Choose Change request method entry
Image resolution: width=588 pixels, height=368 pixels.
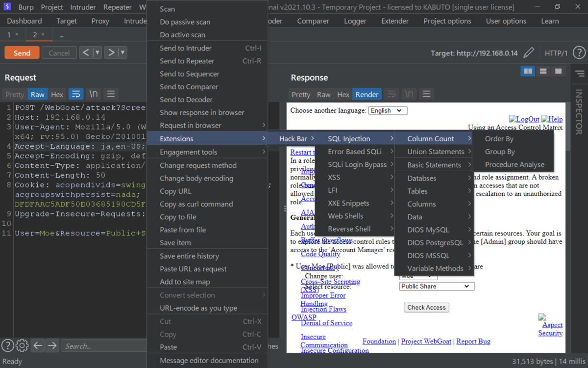[x=207, y=165]
